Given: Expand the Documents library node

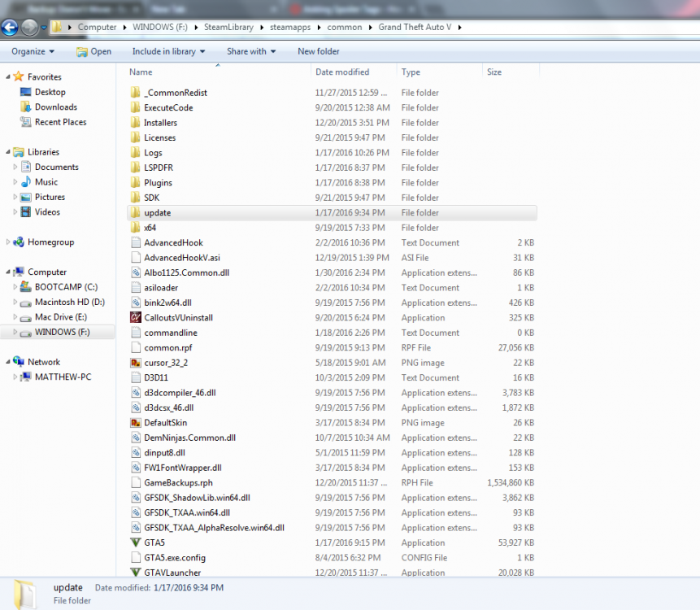Looking at the screenshot, I should pos(15,167).
